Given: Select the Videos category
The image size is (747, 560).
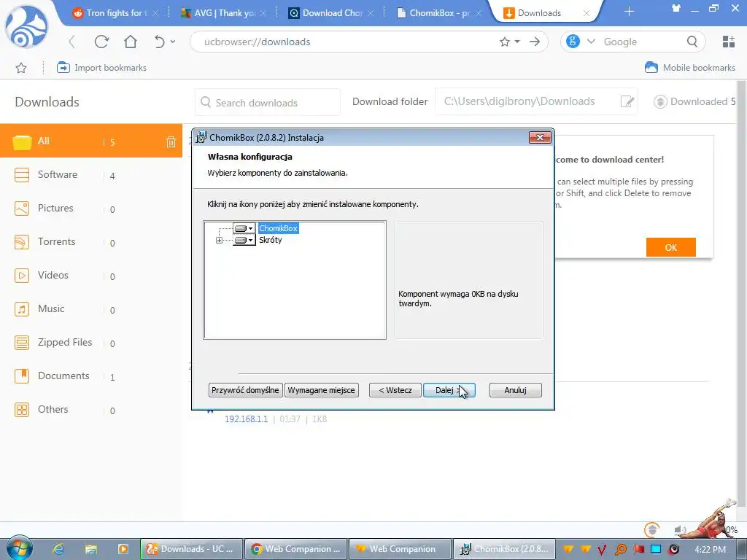Looking at the screenshot, I should point(91,275).
